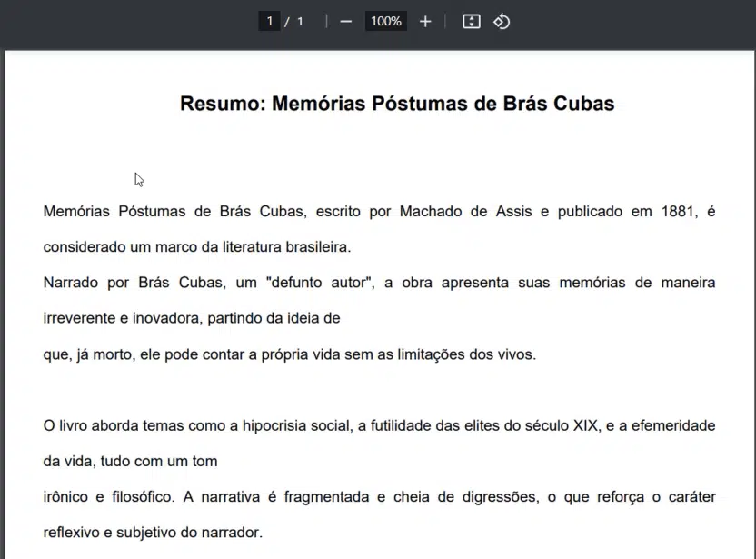Click the total page count '1' in toolbar

pyautogui.click(x=300, y=22)
